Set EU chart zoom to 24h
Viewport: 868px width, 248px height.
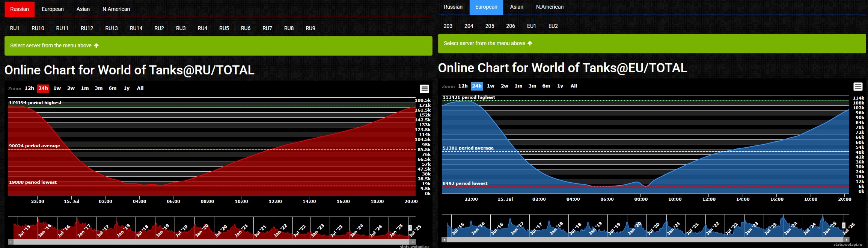[x=477, y=86]
